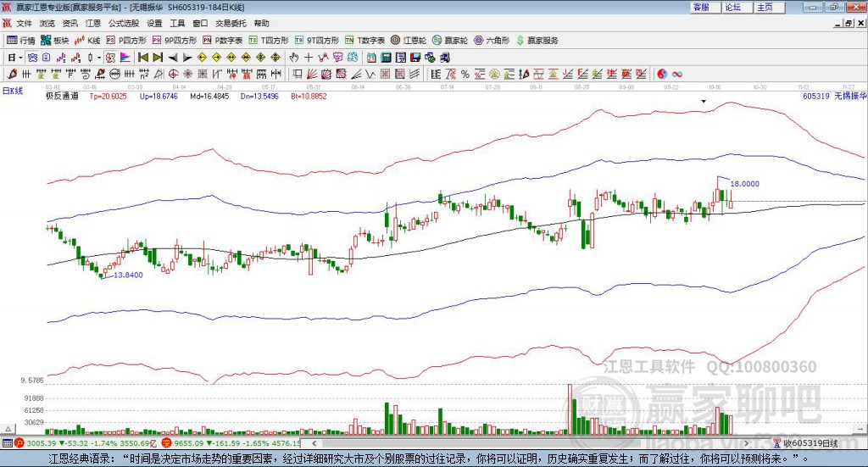The image size is (868, 467).
Task: Open P四方形 tool
Action: [126, 41]
